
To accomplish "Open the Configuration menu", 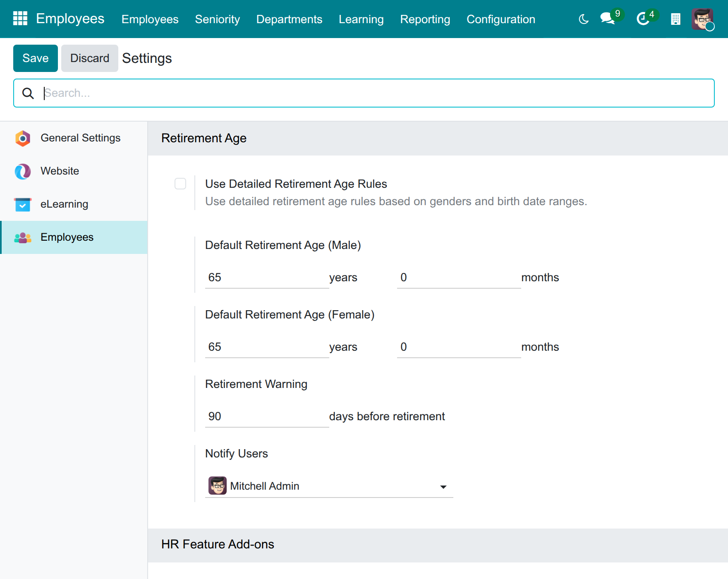I will coord(501,19).
